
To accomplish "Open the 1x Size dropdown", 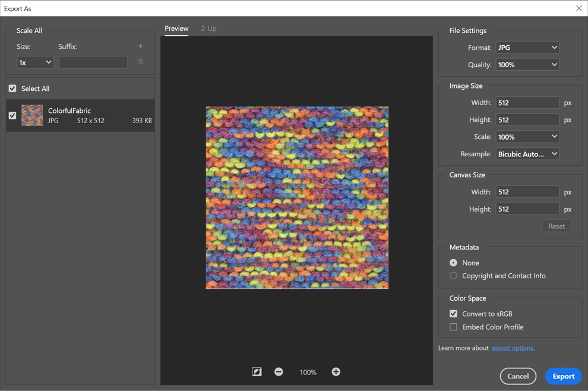I will [35, 62].
